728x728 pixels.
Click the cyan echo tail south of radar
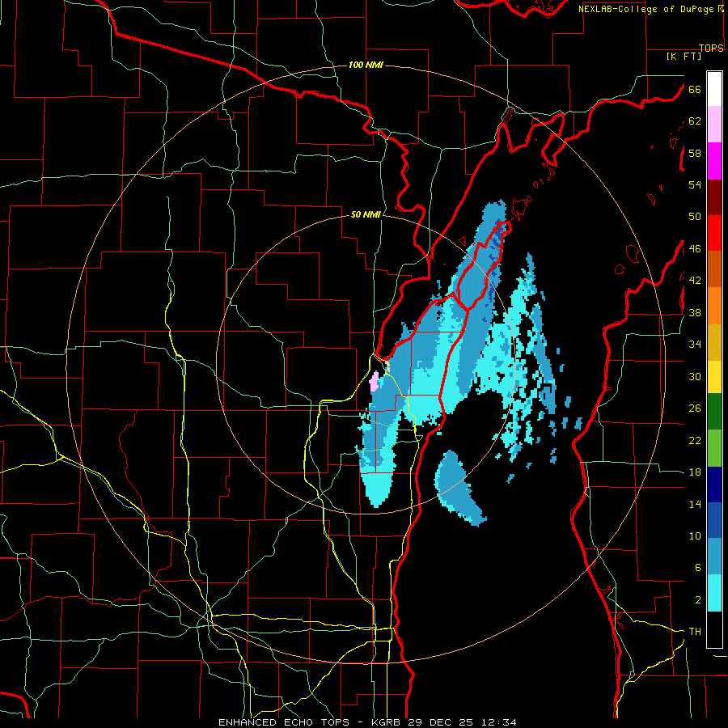(x=378, y=489)
